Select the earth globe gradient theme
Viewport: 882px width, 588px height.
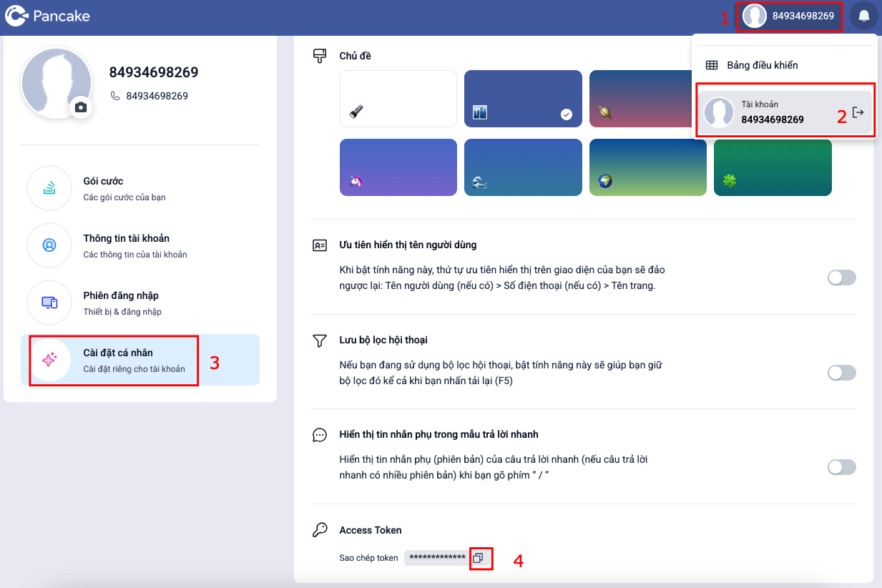[647, 167]
